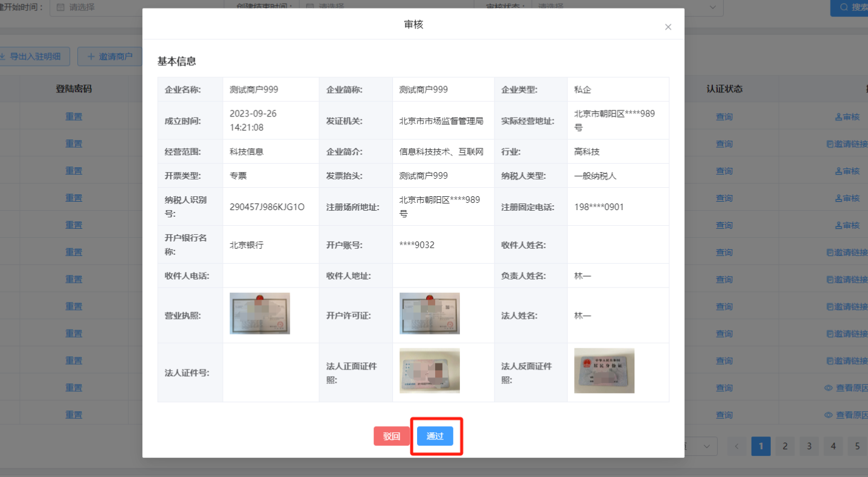This screenshot has height=477, width=868.
Task: Open the page size dropdown in pagination
Action: pyautogui.click(x=704, y=446)
